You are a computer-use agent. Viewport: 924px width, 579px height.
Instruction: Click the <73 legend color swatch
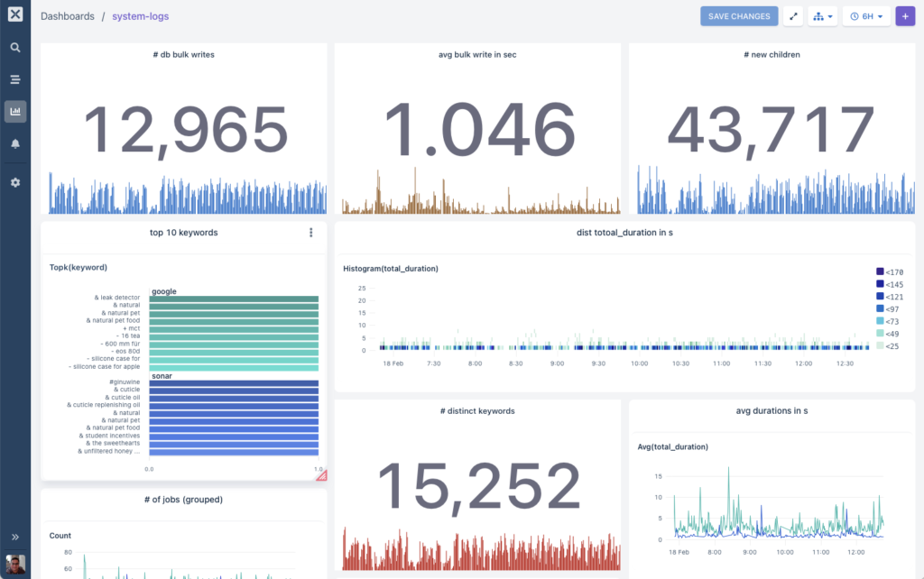click(x=880, y=322)
